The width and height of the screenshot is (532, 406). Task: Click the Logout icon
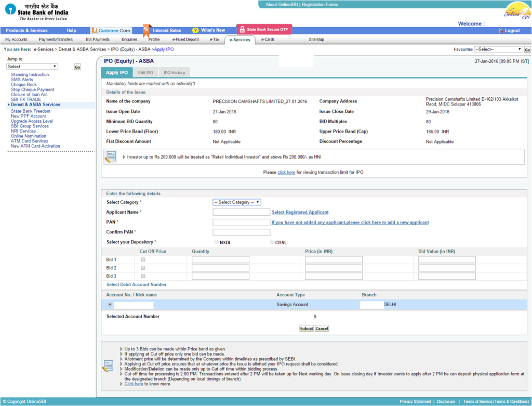[x=501, y=31]
